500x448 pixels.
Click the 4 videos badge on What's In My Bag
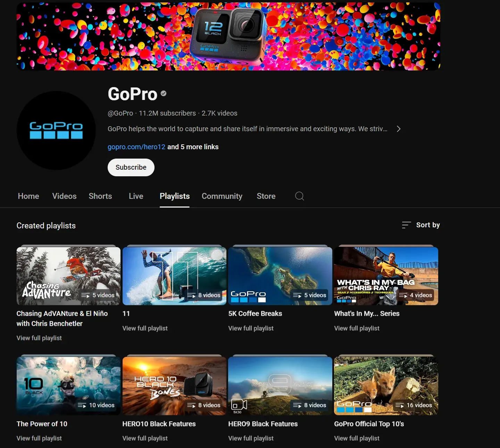click(x=416, y=295)
